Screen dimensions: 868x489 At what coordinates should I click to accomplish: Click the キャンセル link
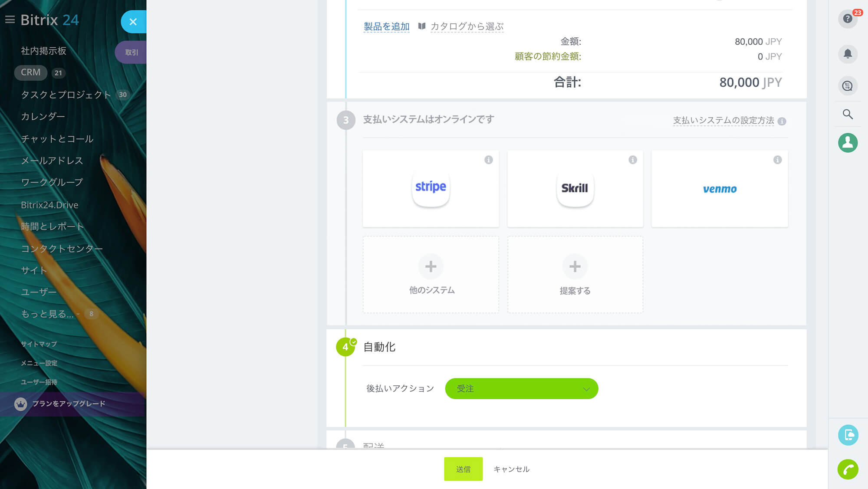pyautogui.click(x=511, y=469)
